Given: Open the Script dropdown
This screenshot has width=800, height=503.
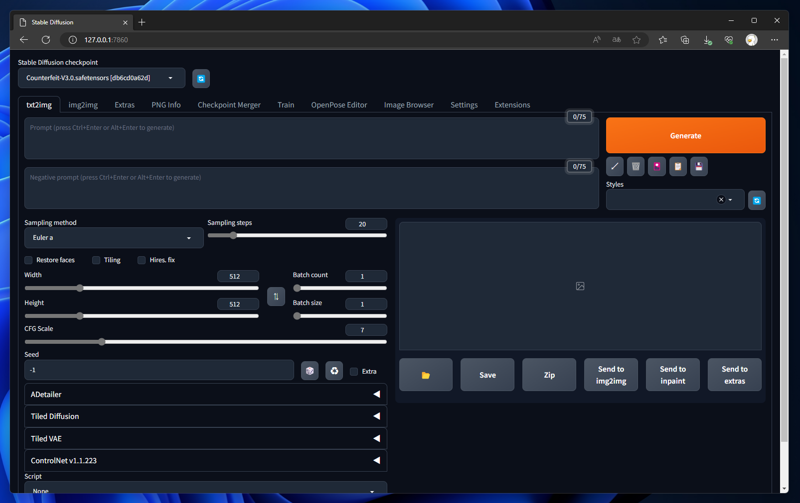Looking at the screenshot, I should tap(206, 488).
